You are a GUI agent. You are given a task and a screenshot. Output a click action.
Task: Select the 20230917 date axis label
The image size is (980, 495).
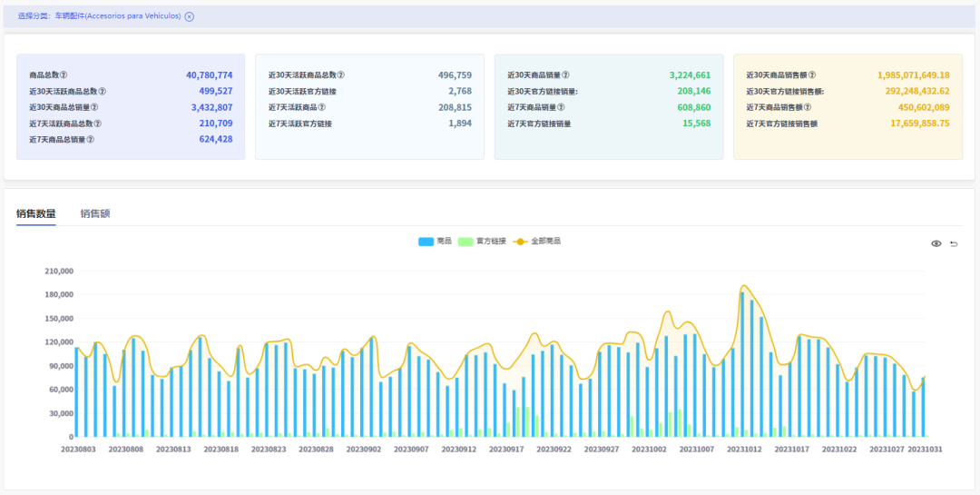506,450
